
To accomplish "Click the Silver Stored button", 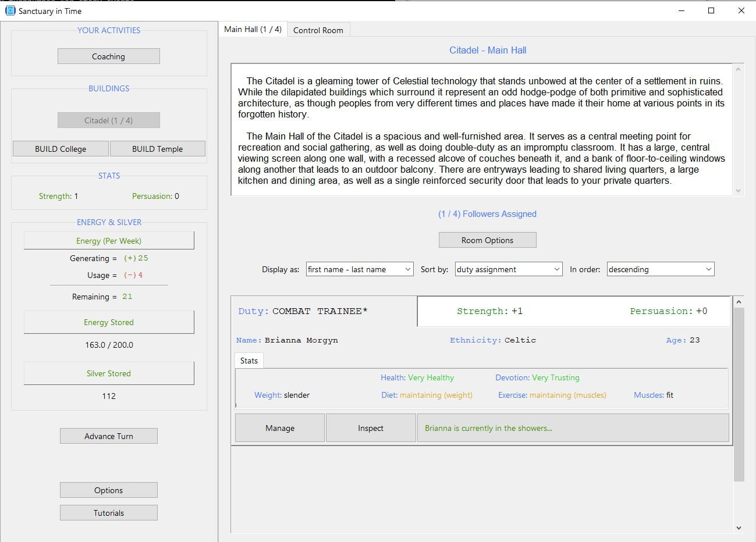I will click(109, 373).
